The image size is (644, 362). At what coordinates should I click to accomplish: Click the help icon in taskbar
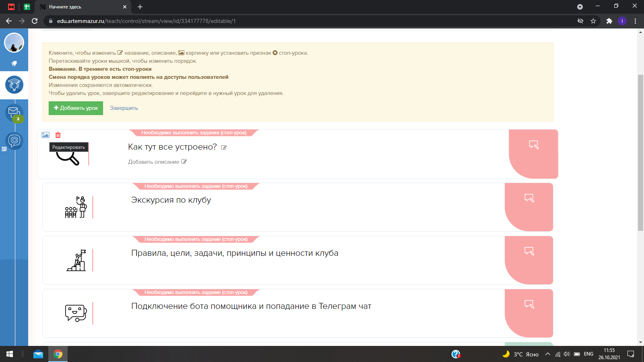(456, 354)
